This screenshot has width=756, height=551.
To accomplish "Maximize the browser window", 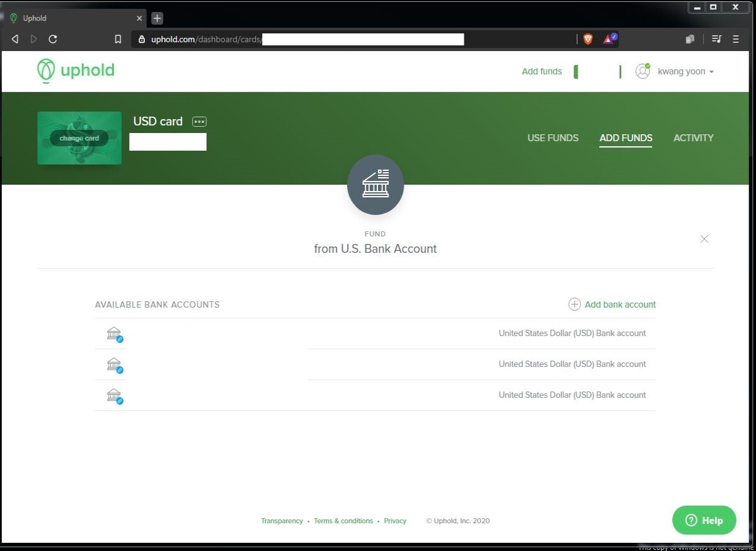I will [x=713, y=7].
